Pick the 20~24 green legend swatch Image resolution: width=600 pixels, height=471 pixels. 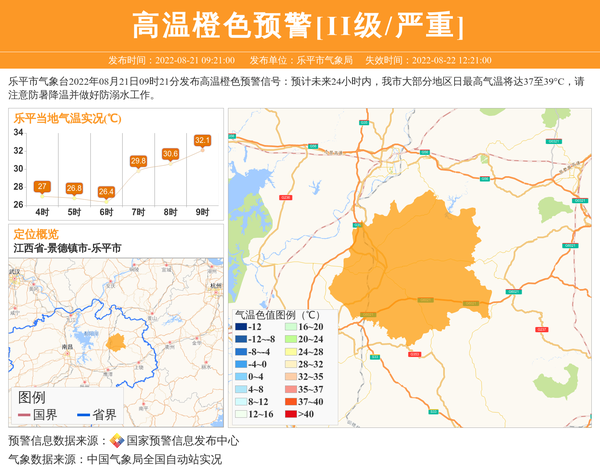click(290, 339)
